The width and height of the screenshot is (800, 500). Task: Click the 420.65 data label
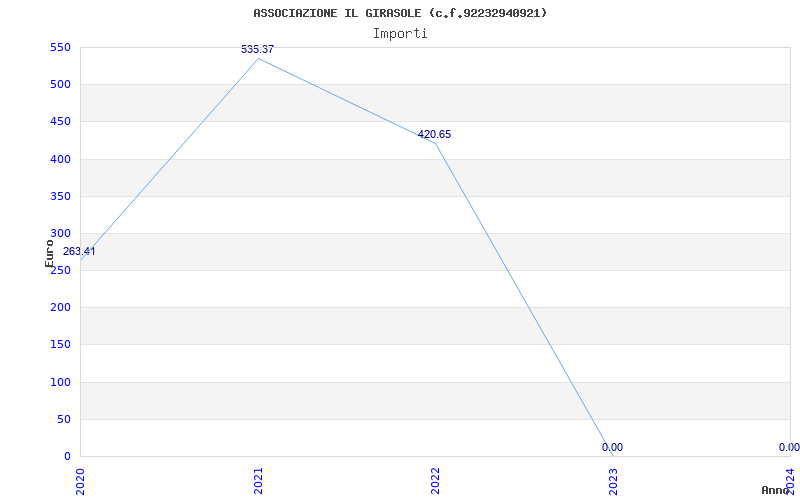[x=434, y=135]
